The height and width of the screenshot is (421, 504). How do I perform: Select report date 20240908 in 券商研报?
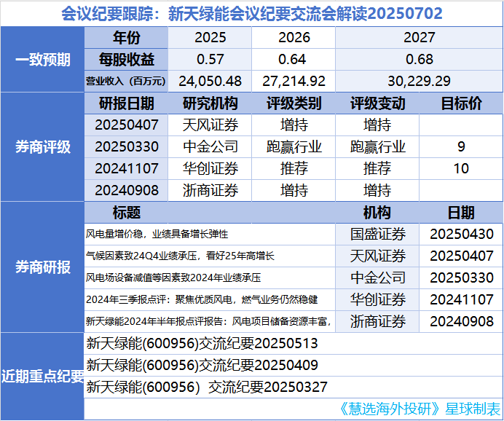coord(461,321)
